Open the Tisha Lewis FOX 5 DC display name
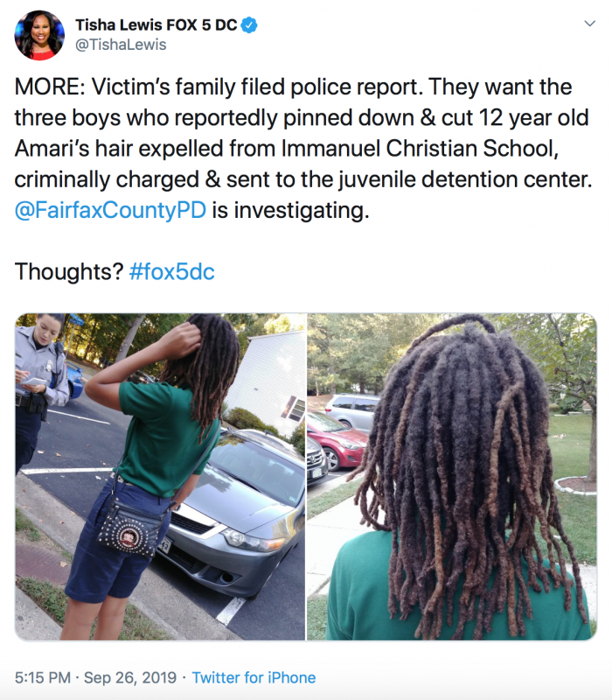The height and width of the screenshot is (700, 612). (156, 25)
